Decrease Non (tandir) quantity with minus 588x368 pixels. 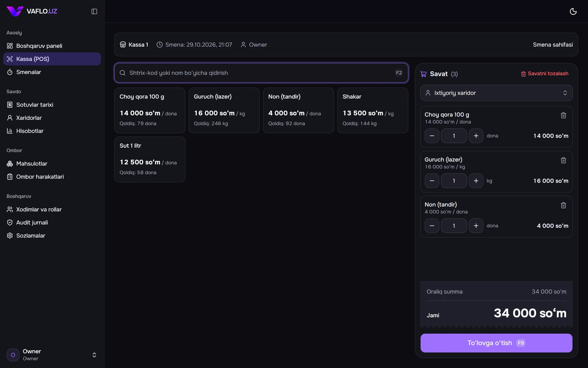tap(432, 226)
